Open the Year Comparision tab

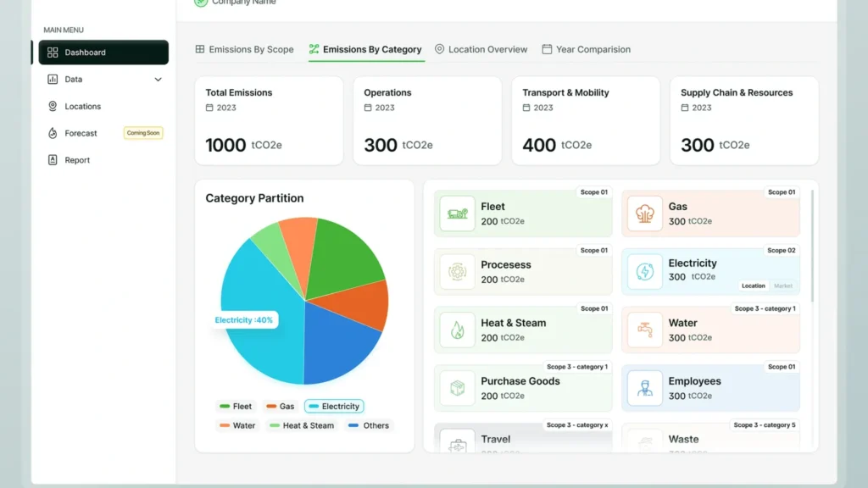click(587, 49)
